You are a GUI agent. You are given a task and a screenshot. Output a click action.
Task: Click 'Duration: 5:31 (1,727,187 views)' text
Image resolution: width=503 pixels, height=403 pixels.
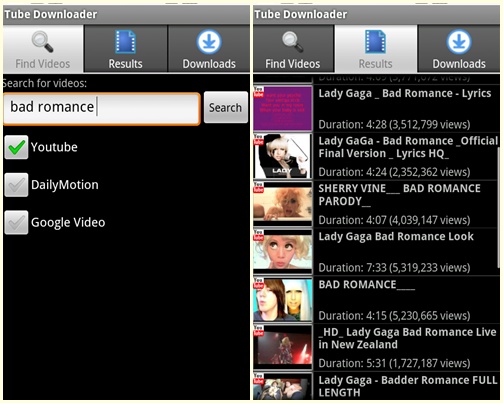(394, 364)
